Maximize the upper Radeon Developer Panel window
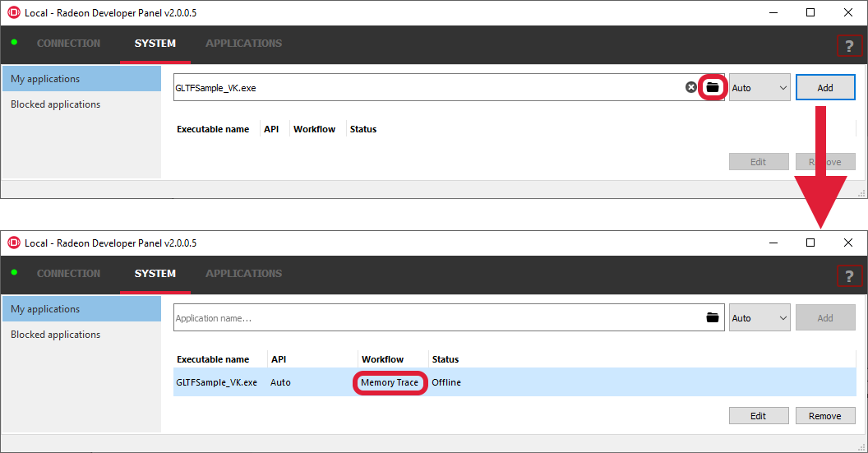This screenshot has height=453, width=868. (810, 12)
